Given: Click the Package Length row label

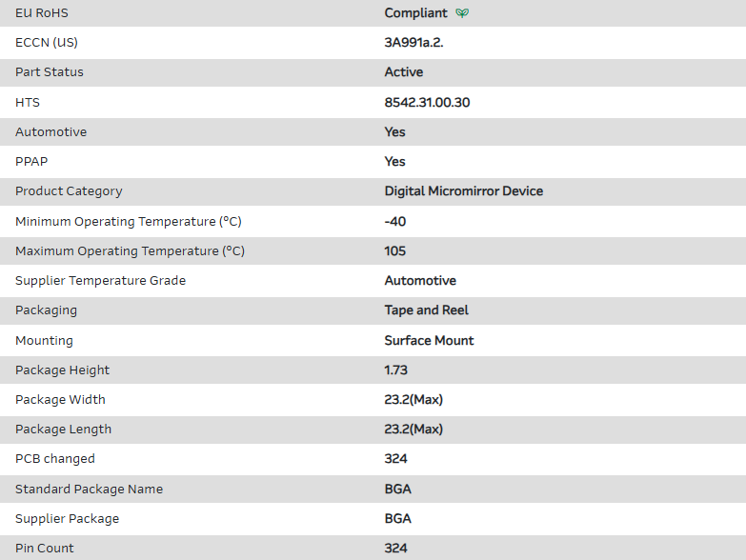Looking at the screenshot, I should coord(63,430).
